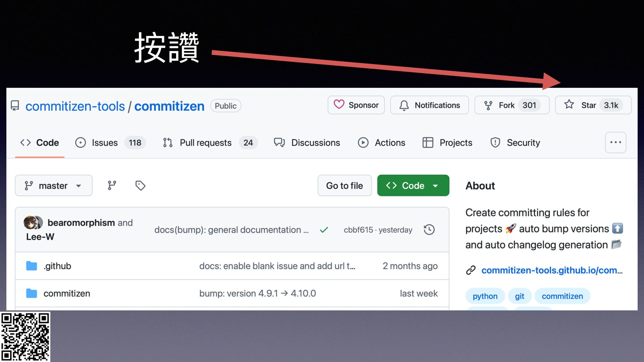
Task: Click the QR code image
Action: click(25, 337)
